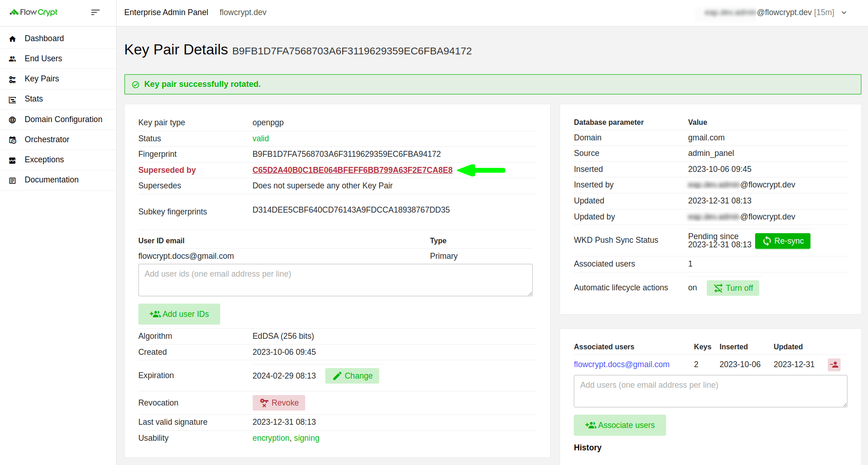Screen dimensions: 868x465
Task: Open the Orchestrator page
Action: (58, 139)
